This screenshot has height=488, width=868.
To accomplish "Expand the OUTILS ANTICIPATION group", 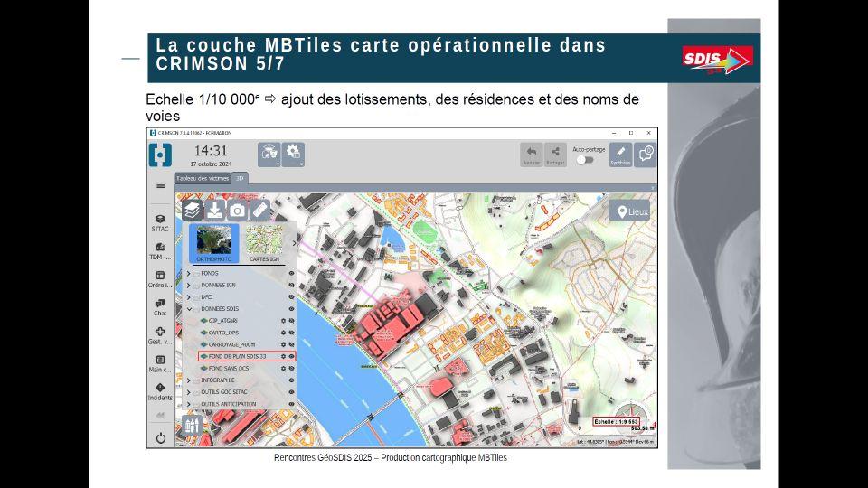I will coord(189,404).
